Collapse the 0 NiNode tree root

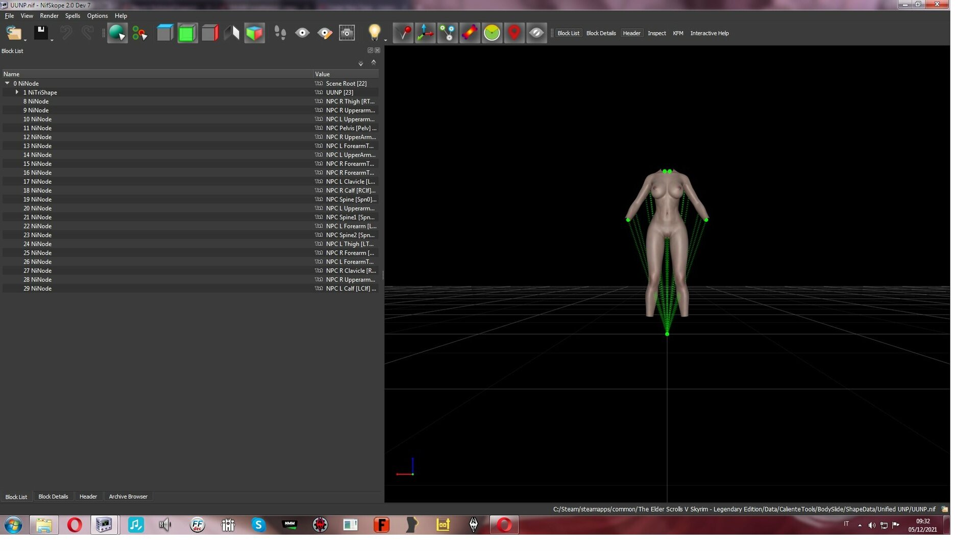(x=7, y=83)
